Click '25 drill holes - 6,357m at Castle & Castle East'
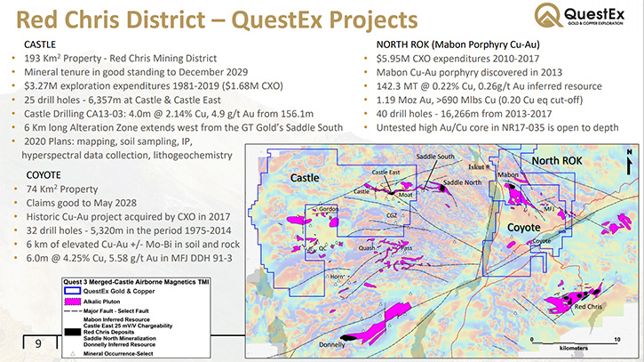This screenshot has height=362, width=644. 123,100
